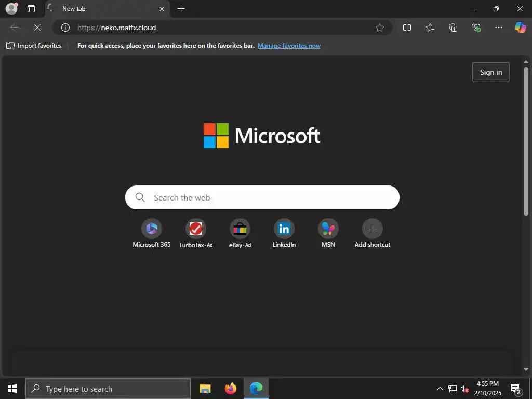Click the page scrollbar up arrow
532x399 pixels.
pyautogui.click(x=526, y=62)
